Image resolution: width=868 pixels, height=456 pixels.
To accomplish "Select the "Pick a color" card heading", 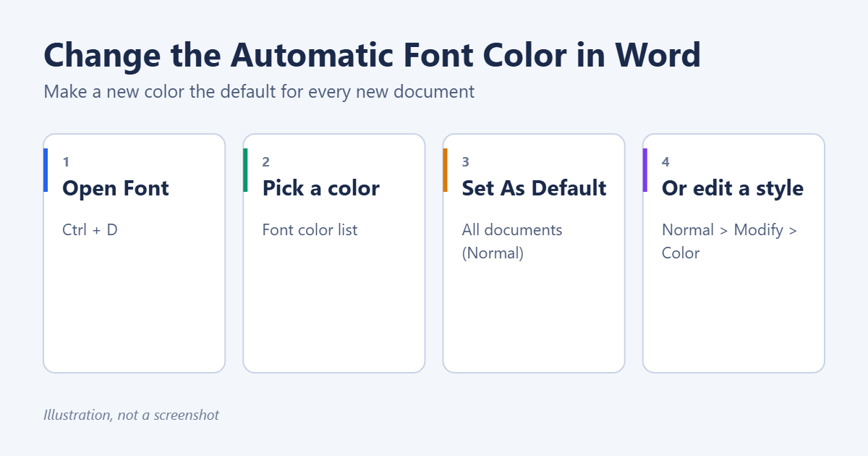I will pyautogui.click(x=321, y=188).
